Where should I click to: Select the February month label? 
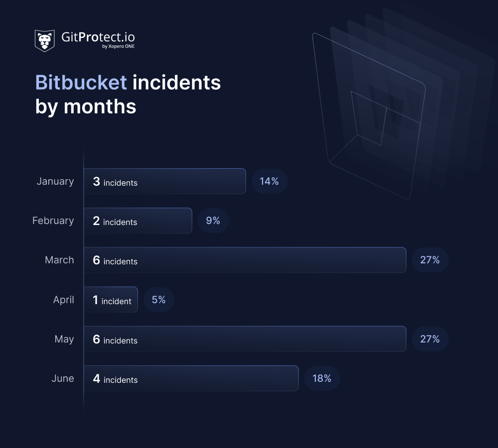(x=53, y=221)
